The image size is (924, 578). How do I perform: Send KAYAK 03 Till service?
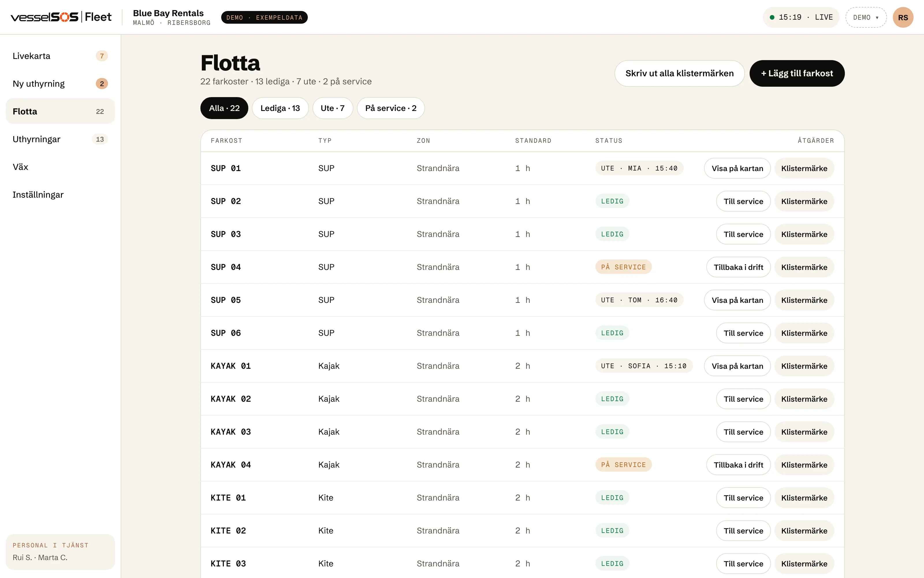pyautogui.click(x=744, y=432)
